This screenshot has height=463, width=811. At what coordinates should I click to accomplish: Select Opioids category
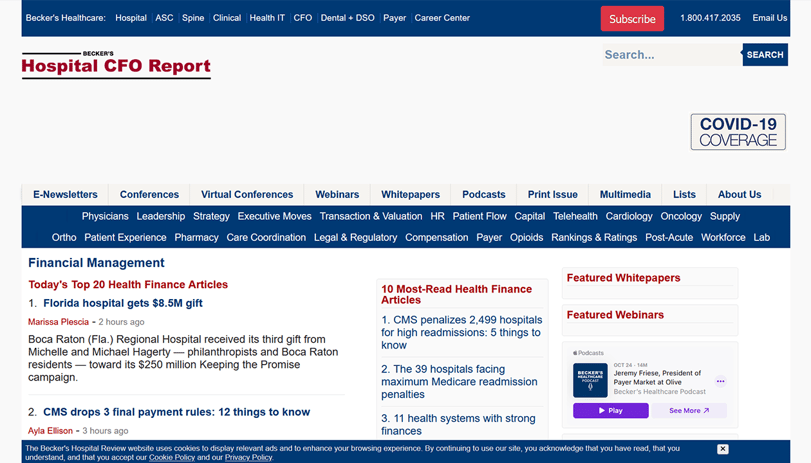point(527,237)
